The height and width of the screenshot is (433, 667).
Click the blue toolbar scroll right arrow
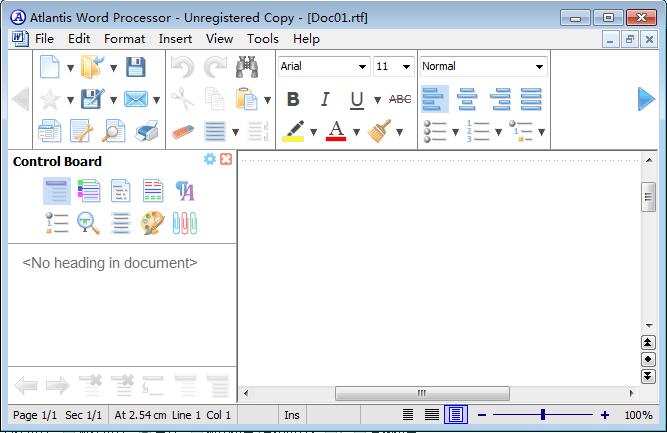[646, 99]
